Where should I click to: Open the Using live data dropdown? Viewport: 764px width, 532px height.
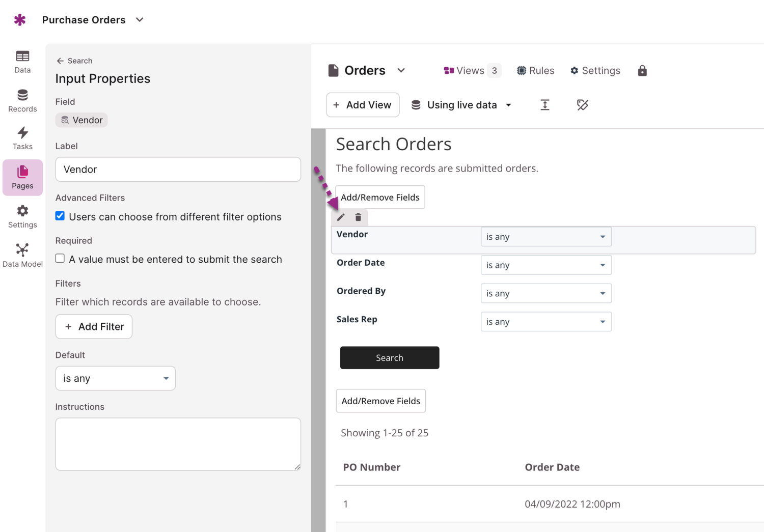[x=461, y=105]
